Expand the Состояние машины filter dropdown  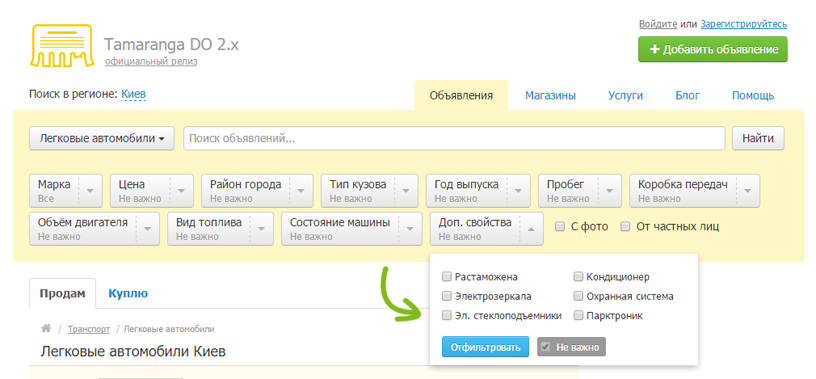351,229
